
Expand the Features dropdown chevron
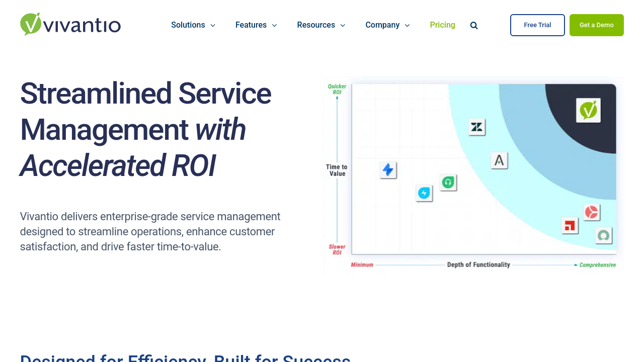pos(274,26)
